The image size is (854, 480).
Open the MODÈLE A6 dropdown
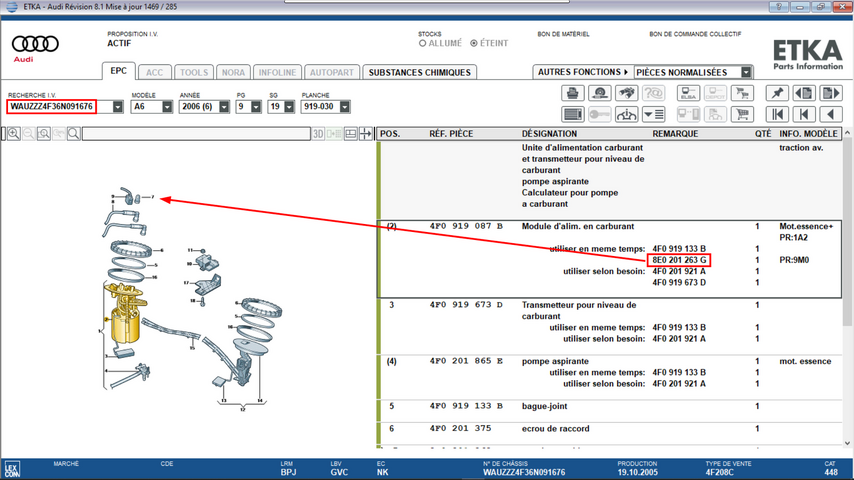click(x=167, y=107)
